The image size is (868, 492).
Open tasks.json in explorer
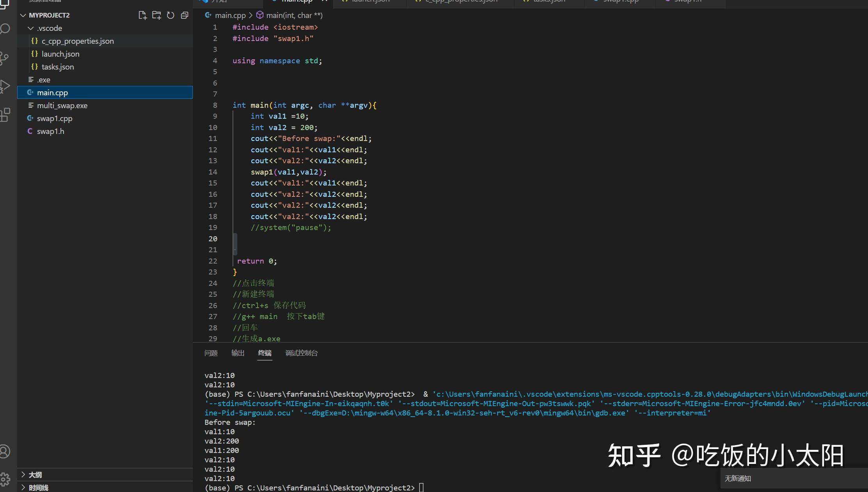point(105,67)
